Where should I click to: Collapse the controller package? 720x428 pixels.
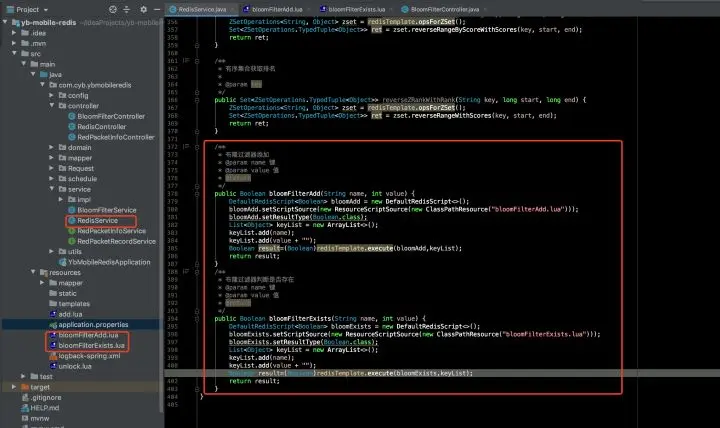coord(51,105)
